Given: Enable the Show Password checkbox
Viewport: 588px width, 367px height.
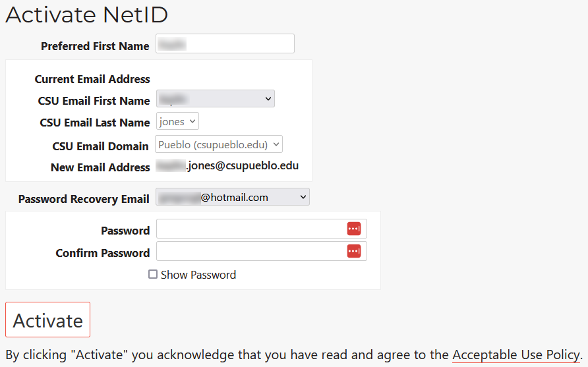Looking at the screenshot, I should [153, 275].
